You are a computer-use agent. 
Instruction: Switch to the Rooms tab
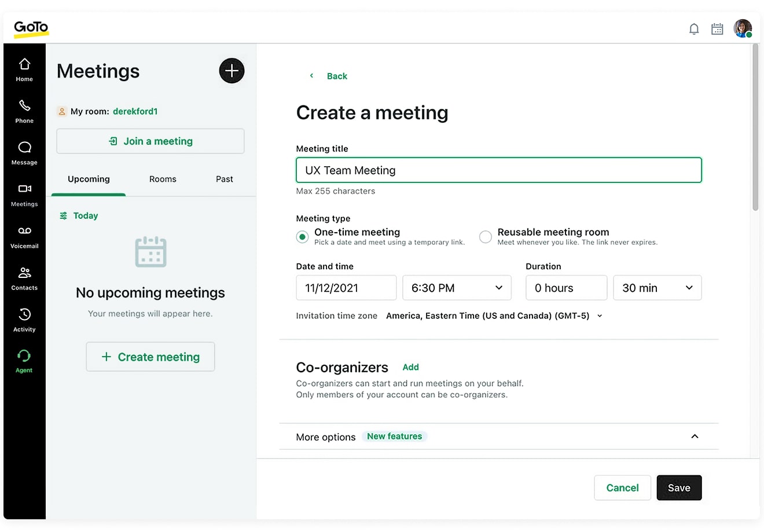point(163,179)
